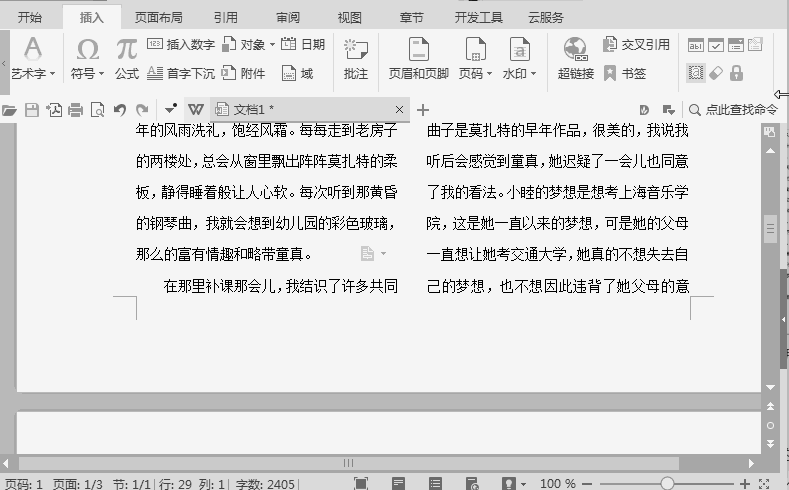
Task: Click the zoom slider handle
Action: [667, 483]
